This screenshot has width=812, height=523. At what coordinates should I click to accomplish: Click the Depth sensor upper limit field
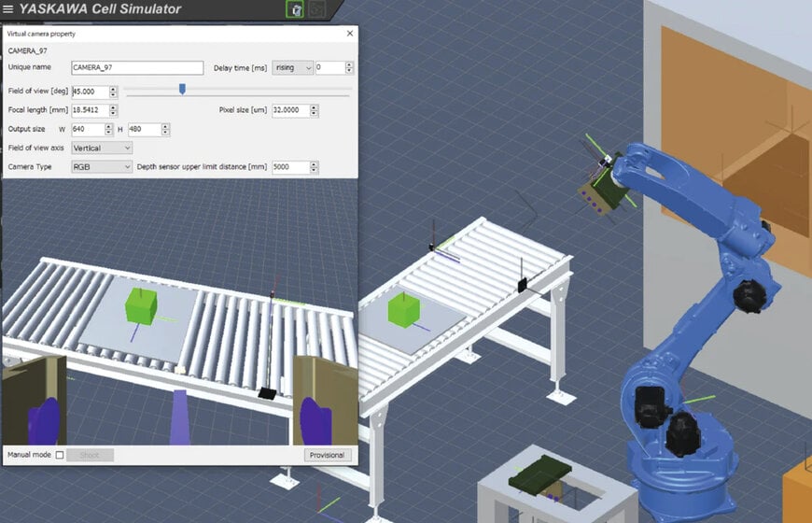(x=291, y=167)
